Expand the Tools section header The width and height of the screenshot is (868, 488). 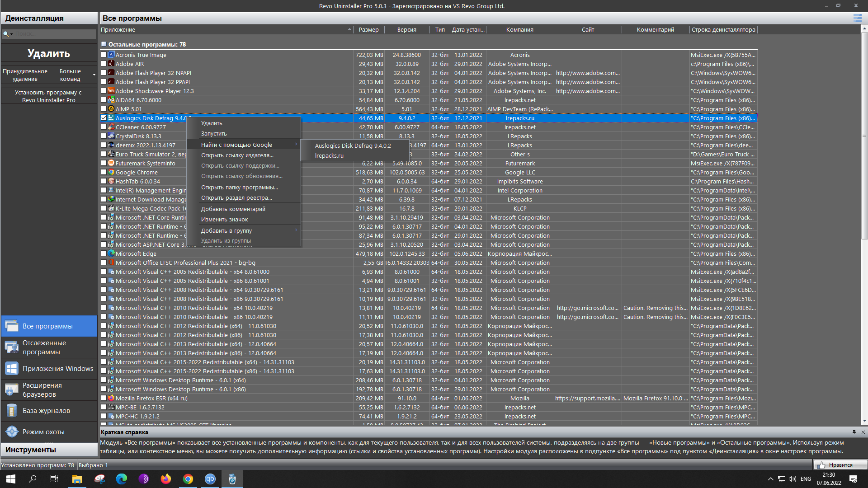(49, 450)
